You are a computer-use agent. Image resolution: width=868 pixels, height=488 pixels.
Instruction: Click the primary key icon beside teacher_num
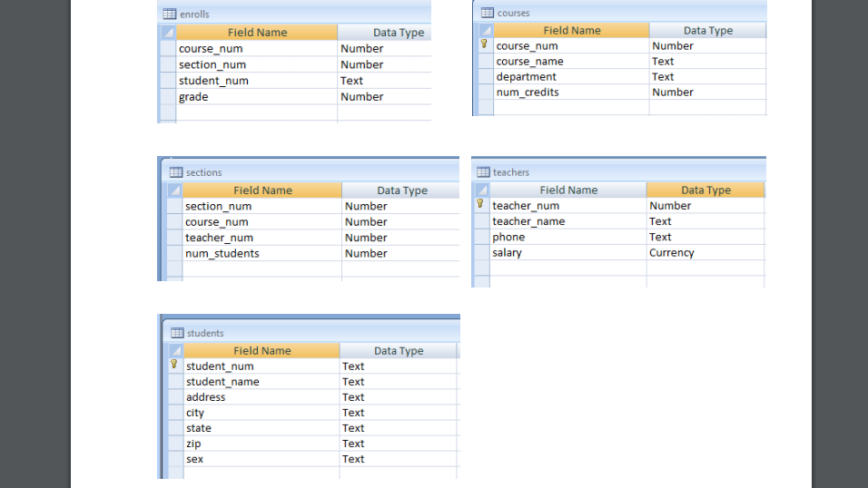point(480,204)
